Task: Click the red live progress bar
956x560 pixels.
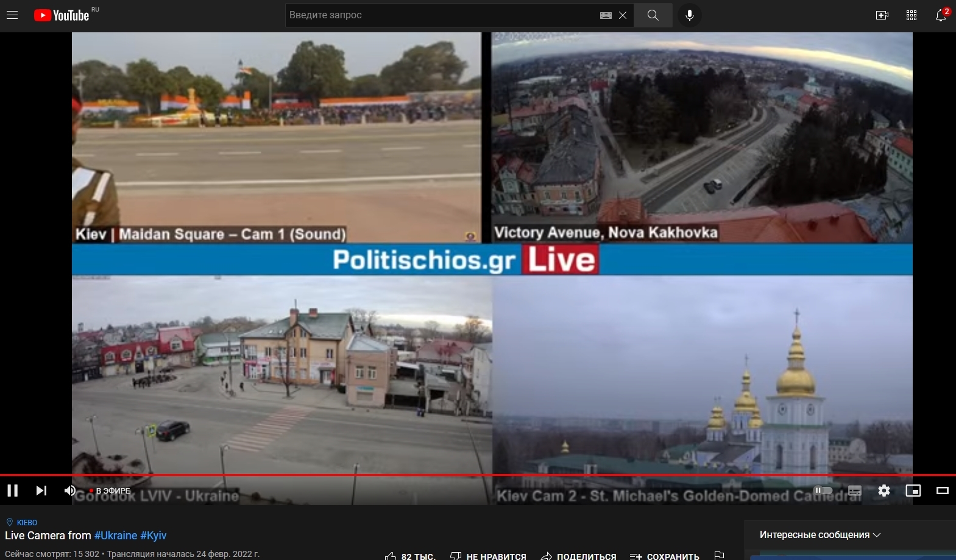Action: tap(478, 475)
